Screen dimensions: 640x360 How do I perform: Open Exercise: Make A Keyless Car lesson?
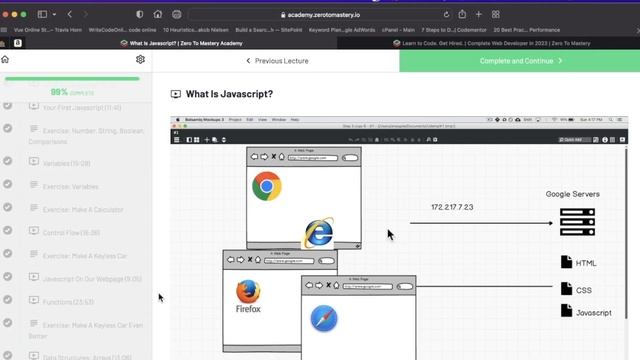click(84, 256)
